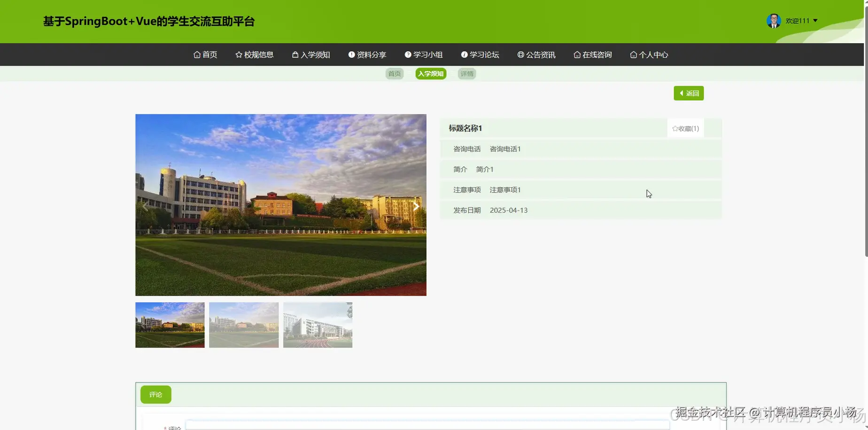
Task: Click the user avatar icon
Action: pos(774,21)
